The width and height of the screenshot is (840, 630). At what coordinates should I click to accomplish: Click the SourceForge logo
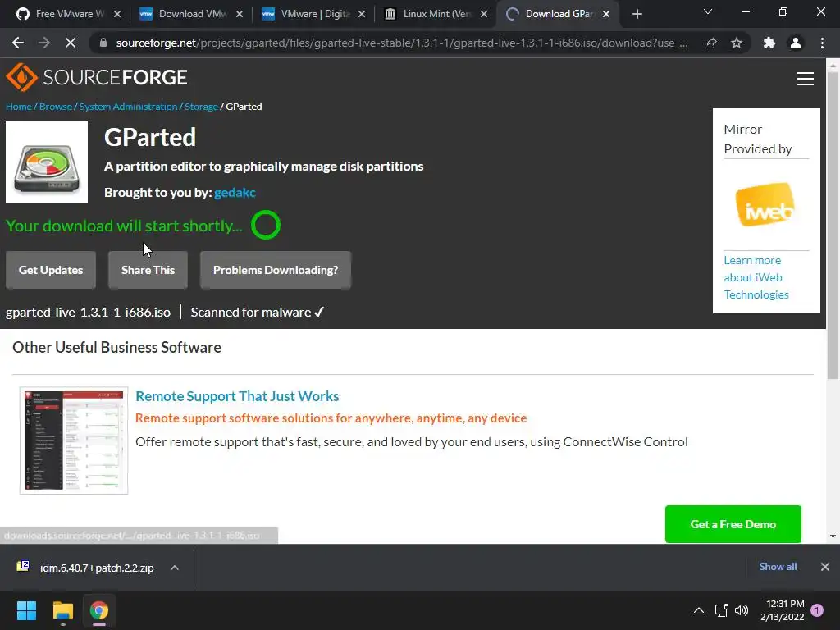97,78
